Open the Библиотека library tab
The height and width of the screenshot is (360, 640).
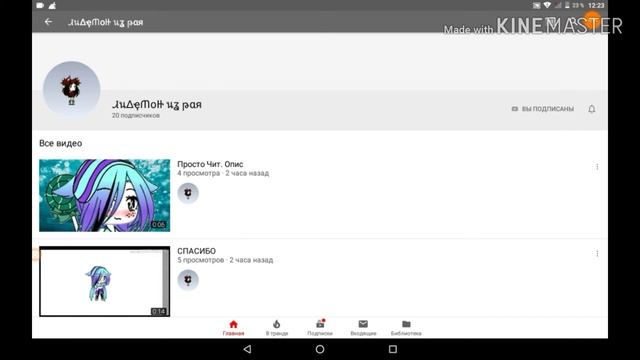(406, 328)
